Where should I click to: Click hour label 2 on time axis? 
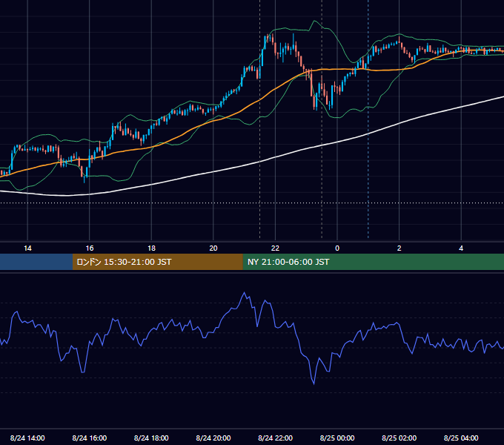coord(399,248)
